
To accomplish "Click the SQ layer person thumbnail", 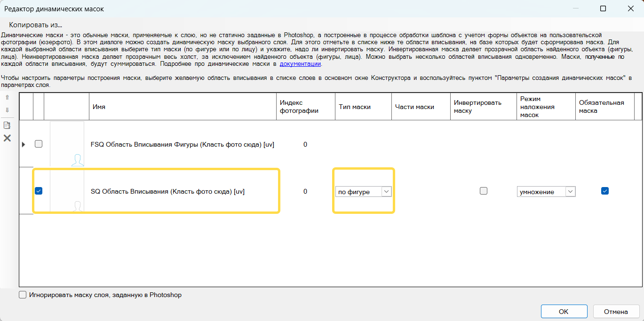I will (67, 191).
